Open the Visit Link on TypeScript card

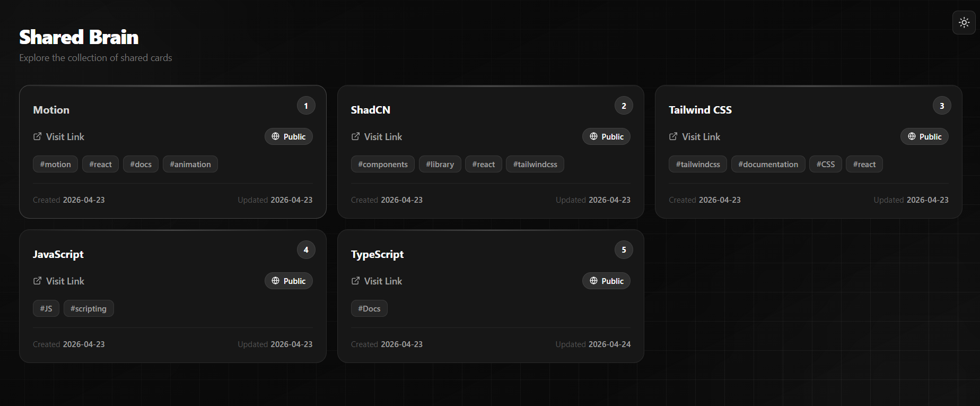[377, 281]
